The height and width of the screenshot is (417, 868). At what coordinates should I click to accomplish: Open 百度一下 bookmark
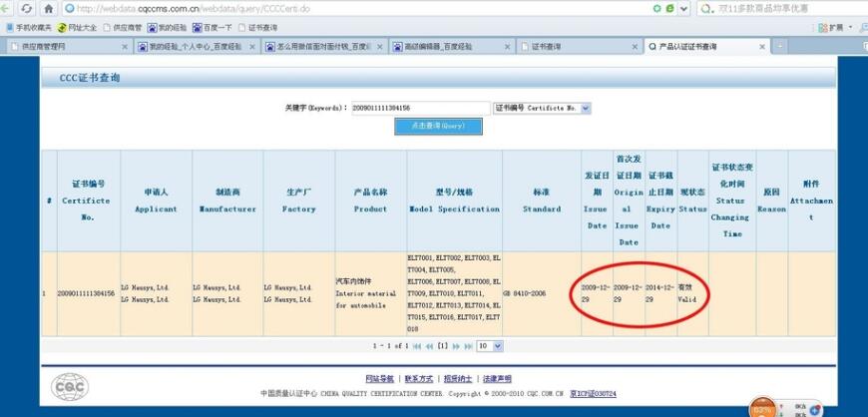tap(213, 27)
